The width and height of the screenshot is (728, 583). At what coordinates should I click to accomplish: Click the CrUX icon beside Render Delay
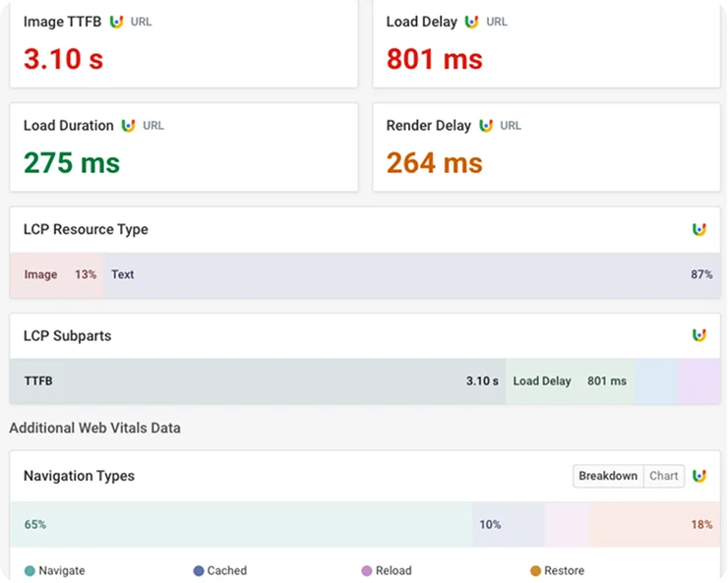[486, 126]
